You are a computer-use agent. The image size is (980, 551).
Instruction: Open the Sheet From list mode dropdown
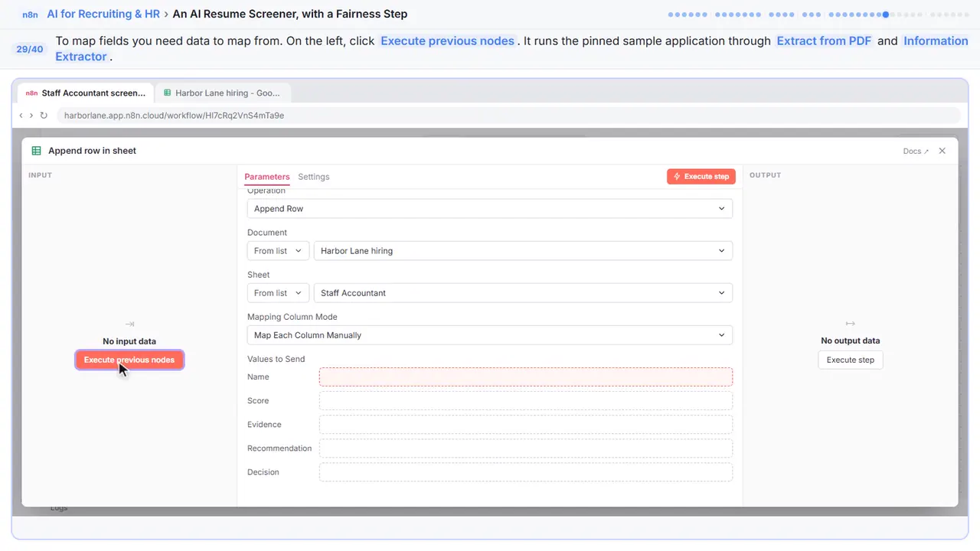point(278,292)
